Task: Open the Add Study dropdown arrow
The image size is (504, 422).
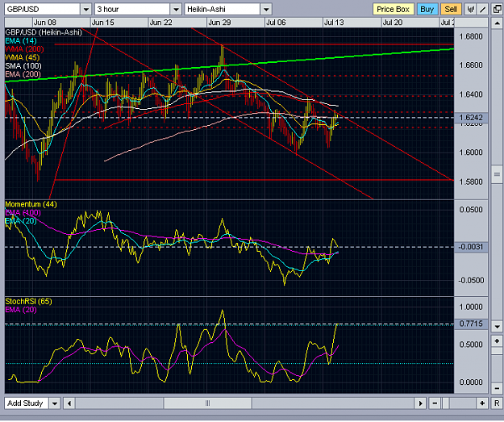Action: 55,403
